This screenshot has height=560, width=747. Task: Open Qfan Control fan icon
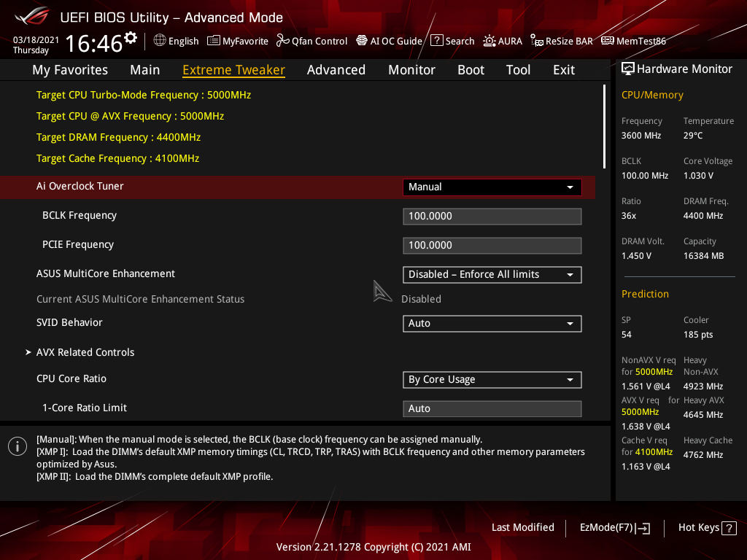(283, 41)
